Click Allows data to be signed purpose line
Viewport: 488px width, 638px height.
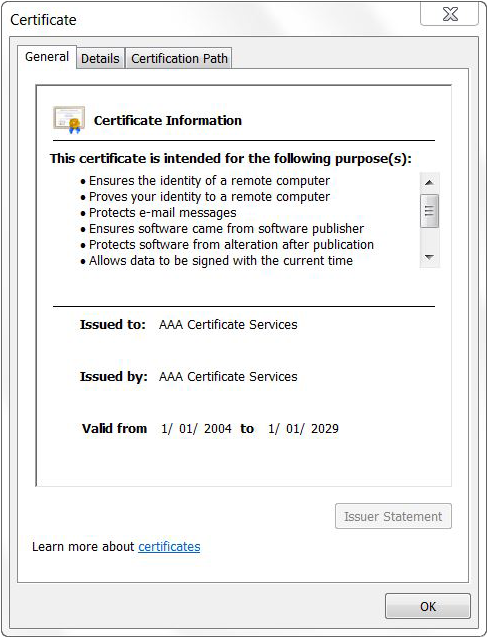point(217,260)
